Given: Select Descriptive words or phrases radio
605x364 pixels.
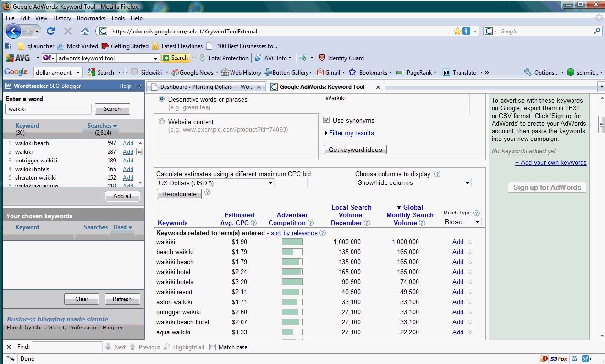Looking at the screenshot, I should (x=162, y=99).
